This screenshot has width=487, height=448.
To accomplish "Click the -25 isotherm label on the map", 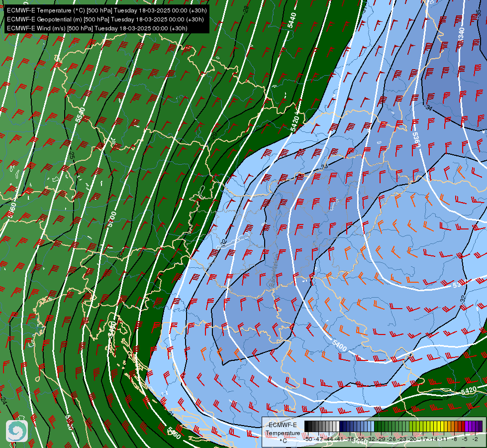I will coord(72,155).
